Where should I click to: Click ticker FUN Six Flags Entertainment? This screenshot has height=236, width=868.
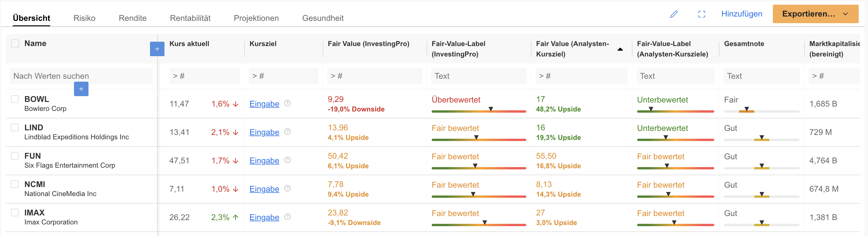[70, 160]
